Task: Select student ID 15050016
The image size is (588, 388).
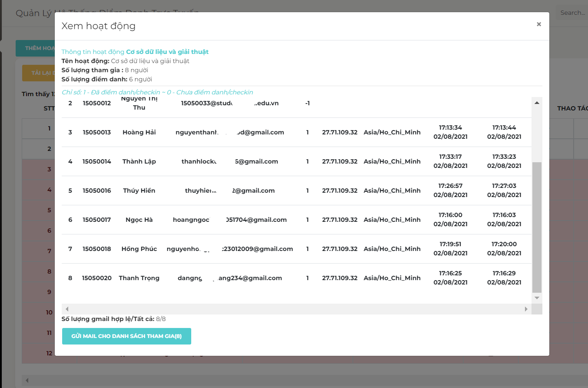Action: pos(97,191)
